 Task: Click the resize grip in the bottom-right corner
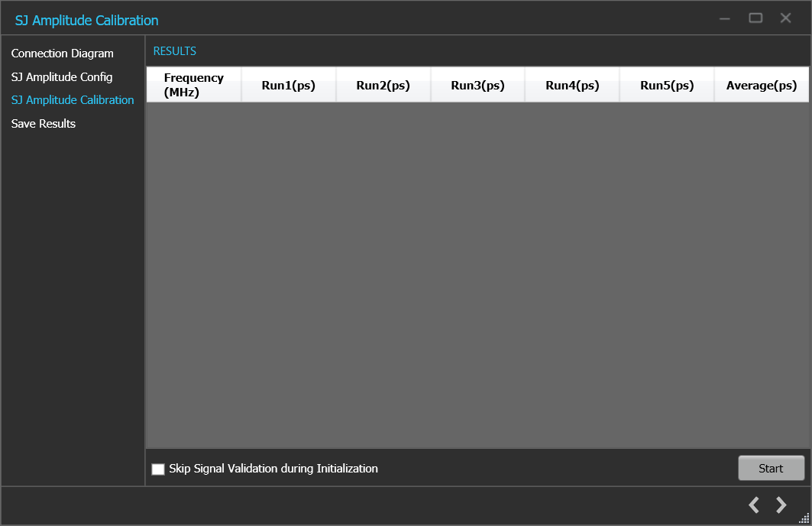[804, 519]
